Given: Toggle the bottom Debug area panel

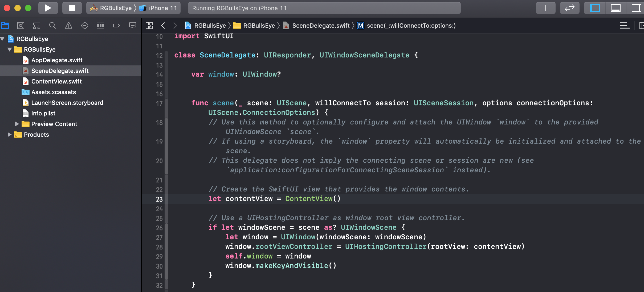Looking at the screenshot, I should 616,8.
